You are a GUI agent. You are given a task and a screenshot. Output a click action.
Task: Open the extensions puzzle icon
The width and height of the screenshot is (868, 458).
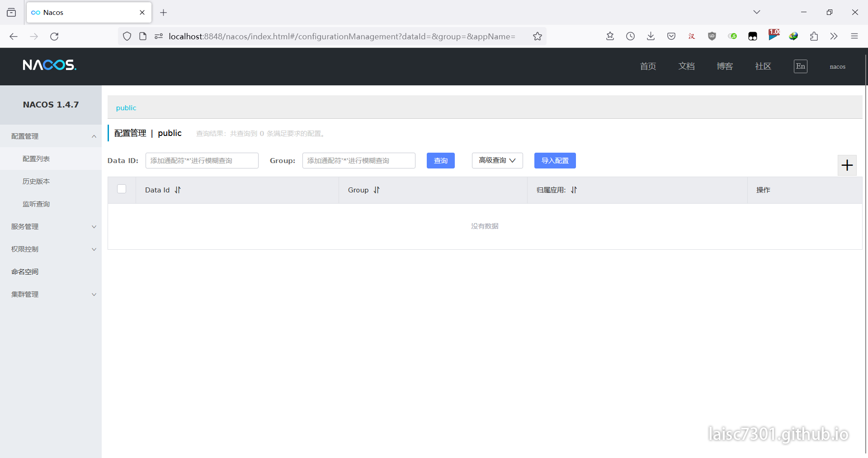[x=814, y=36]
